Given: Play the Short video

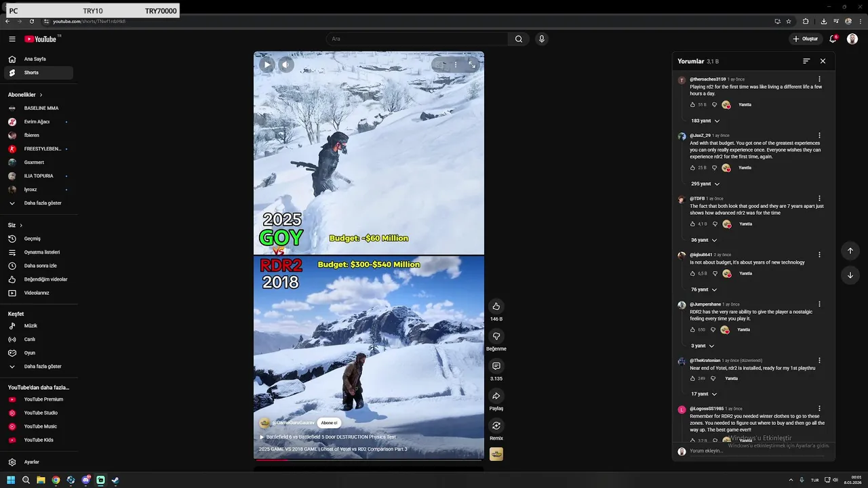Looking at the screenshot, I should [267, 64].
